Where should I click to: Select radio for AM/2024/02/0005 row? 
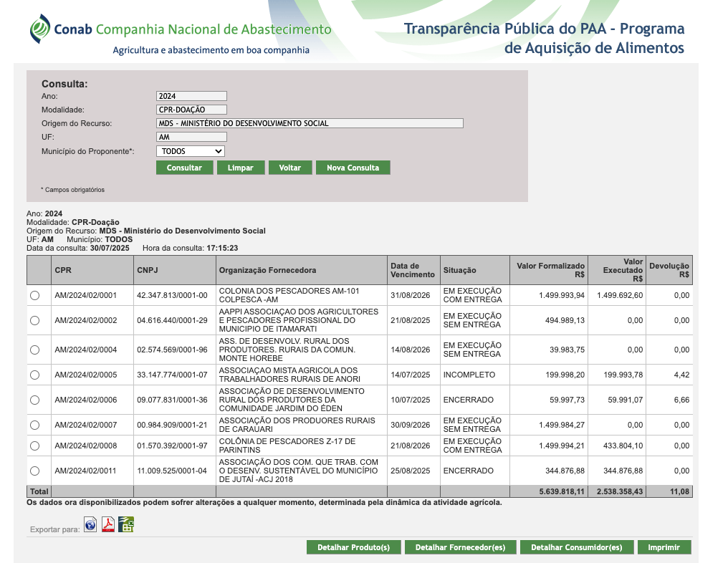(35, 375)
